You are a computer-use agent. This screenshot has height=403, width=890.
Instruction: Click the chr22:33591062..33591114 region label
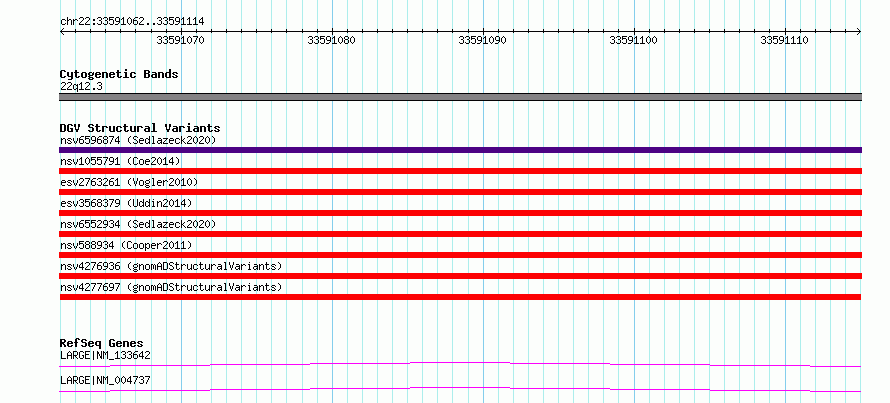pyautogui.click(x=132, y=22)
